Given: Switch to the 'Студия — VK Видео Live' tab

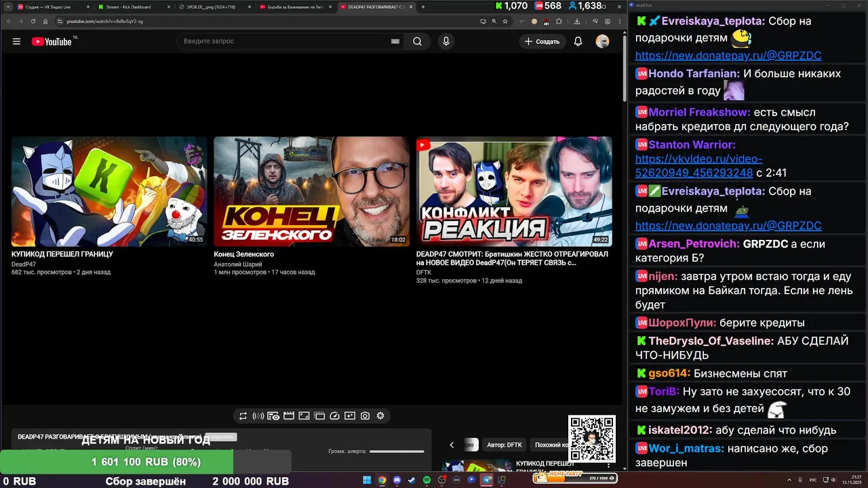Looking at the screenshot, I should [53, 7].
